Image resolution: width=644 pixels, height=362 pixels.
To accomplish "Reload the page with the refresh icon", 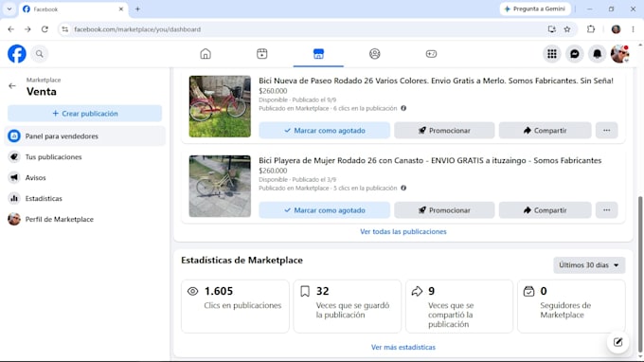I will click(45, 29).
